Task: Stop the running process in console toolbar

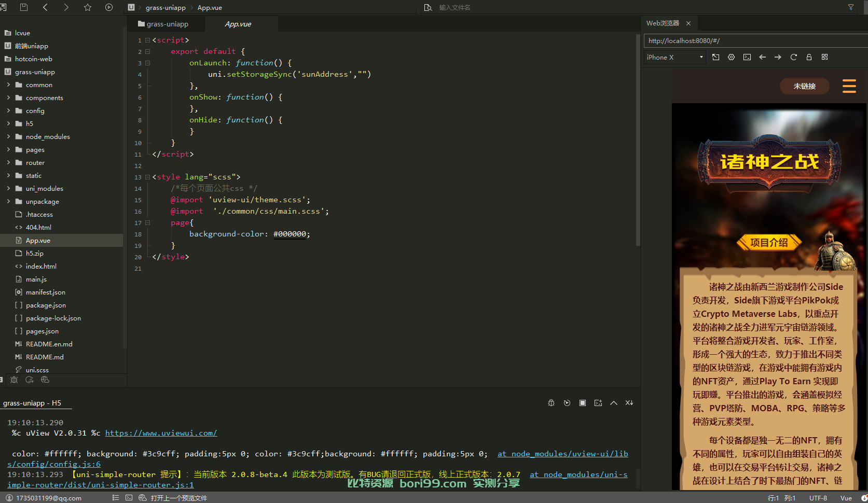Action: coord(583,403)
